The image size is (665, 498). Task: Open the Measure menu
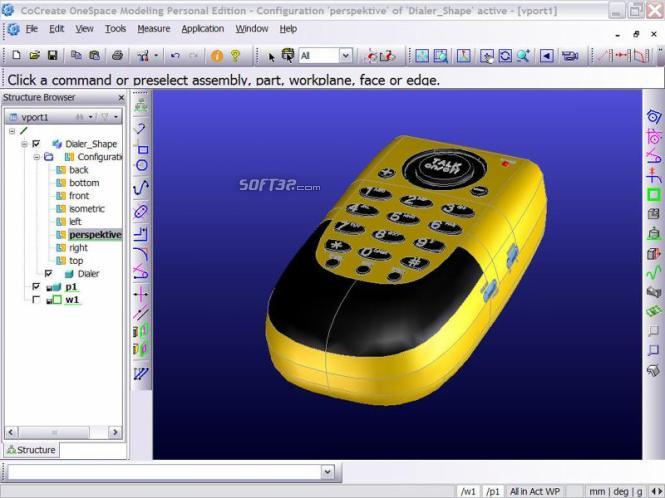pyautogui.click(x=153, y=29)
